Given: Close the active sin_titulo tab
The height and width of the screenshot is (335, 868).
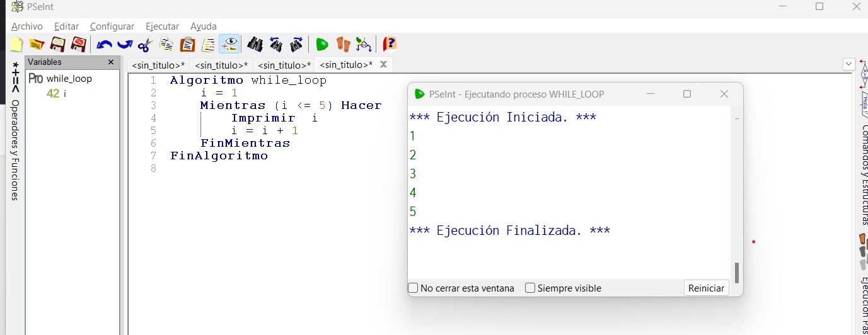Looking at the screenshot, I should (x=383, y=64).
